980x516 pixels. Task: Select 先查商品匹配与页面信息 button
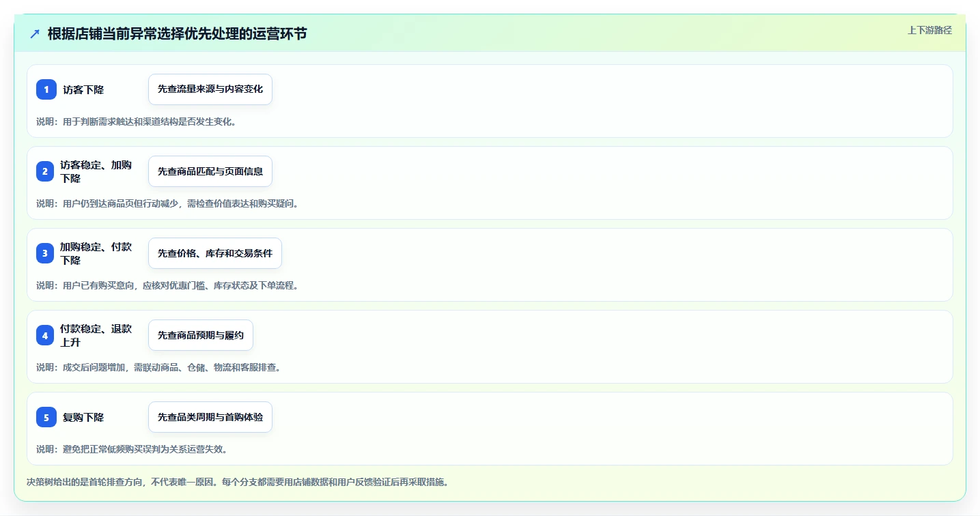pos(210,171)
